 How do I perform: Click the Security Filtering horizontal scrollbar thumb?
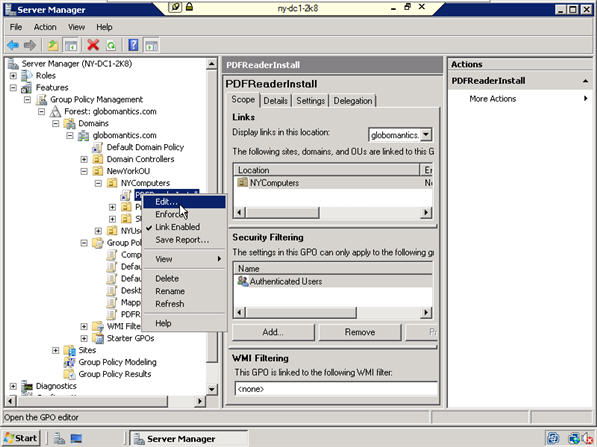301,313
